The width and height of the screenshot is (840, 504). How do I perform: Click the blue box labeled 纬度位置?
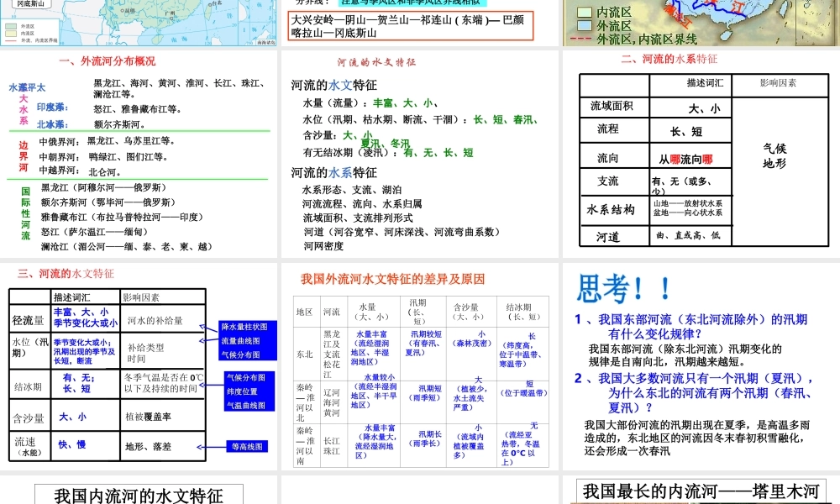[242, 391]
